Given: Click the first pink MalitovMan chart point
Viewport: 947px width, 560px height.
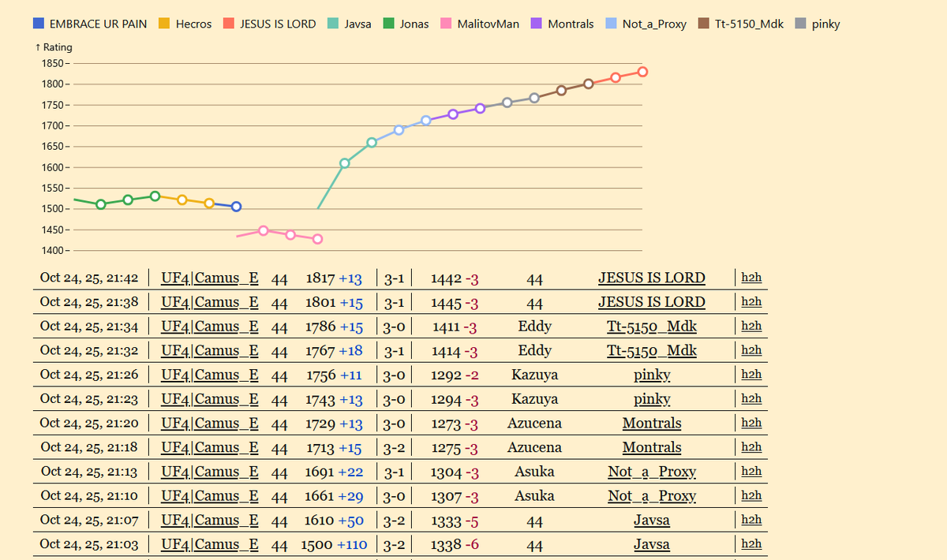Looking at the screenshot, I should point(264,230).
